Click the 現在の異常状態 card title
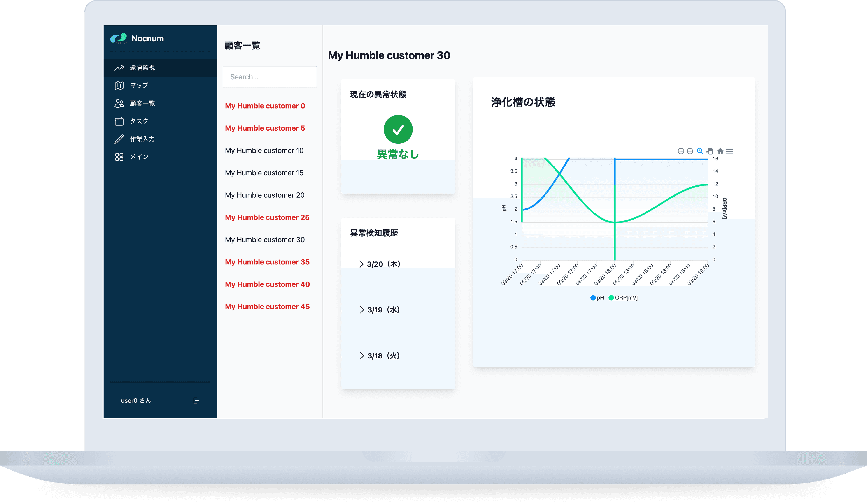 point(378,95)
